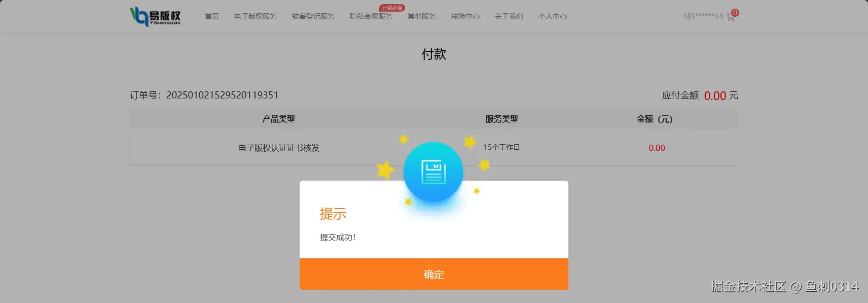This screenshot has width=868, height=303.
Task: Go to 首页 in navigation bar
Action: pyautogui.click(x=212, y=16)
